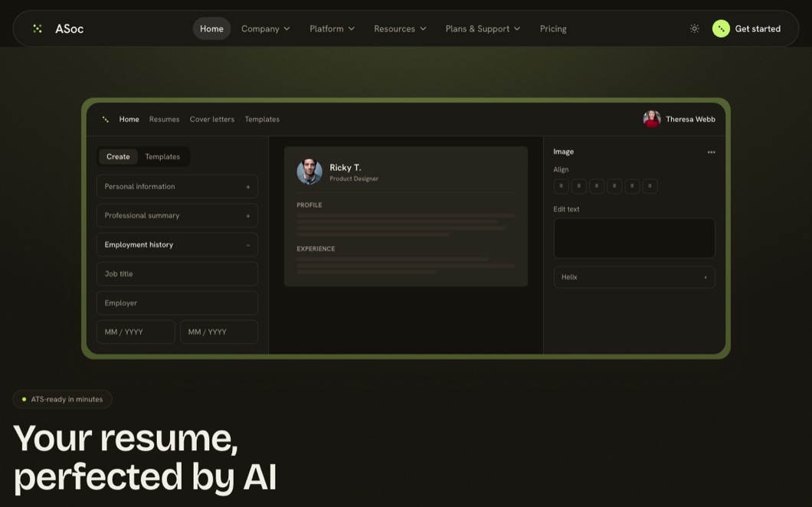Image resolution: width=812 pixels, height=507 pixels.
Task: Switch to the Cover letters tab
Action: click(211, 119)
